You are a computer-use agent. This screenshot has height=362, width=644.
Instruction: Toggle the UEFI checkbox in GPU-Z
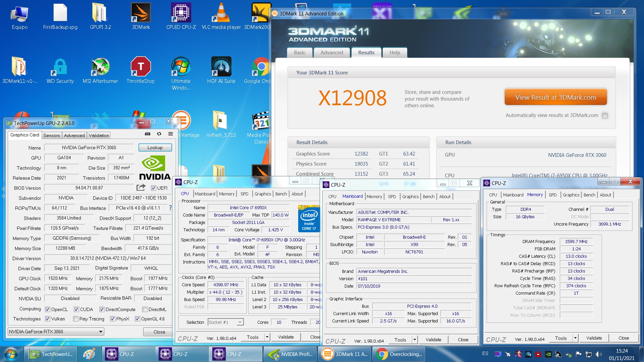click(153, 188)
